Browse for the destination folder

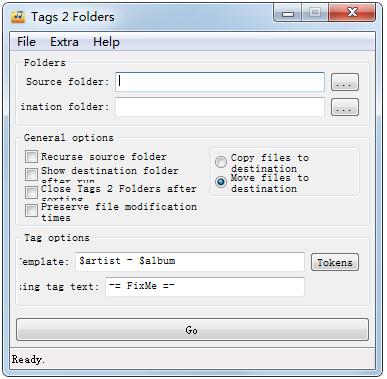pos(345,107)
